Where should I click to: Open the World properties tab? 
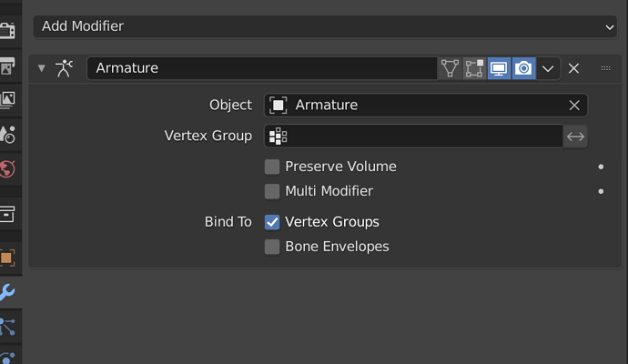(7, 169)
